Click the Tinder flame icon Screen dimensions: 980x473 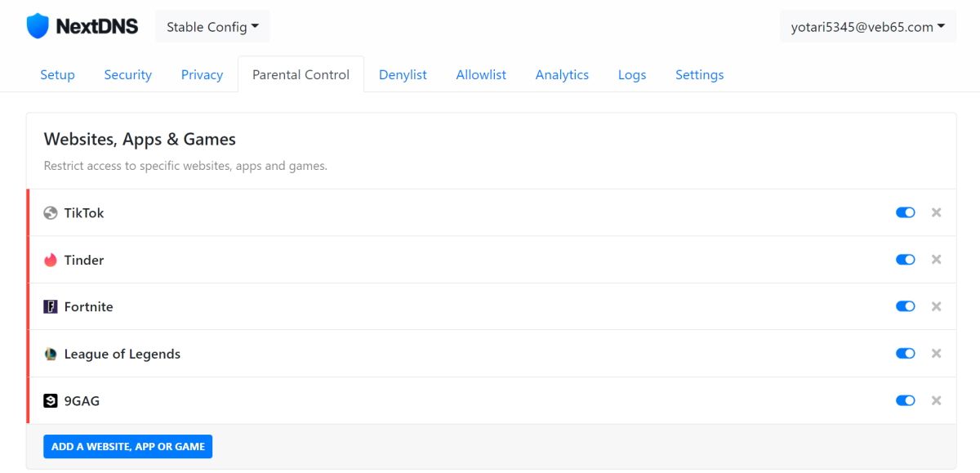[x=50, y=260]
